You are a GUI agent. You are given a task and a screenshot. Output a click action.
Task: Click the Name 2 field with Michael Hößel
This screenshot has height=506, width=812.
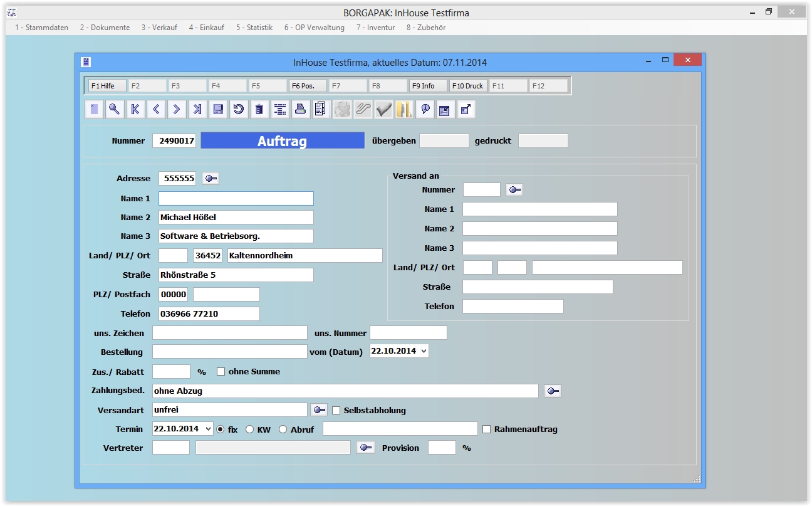point(236,218)
